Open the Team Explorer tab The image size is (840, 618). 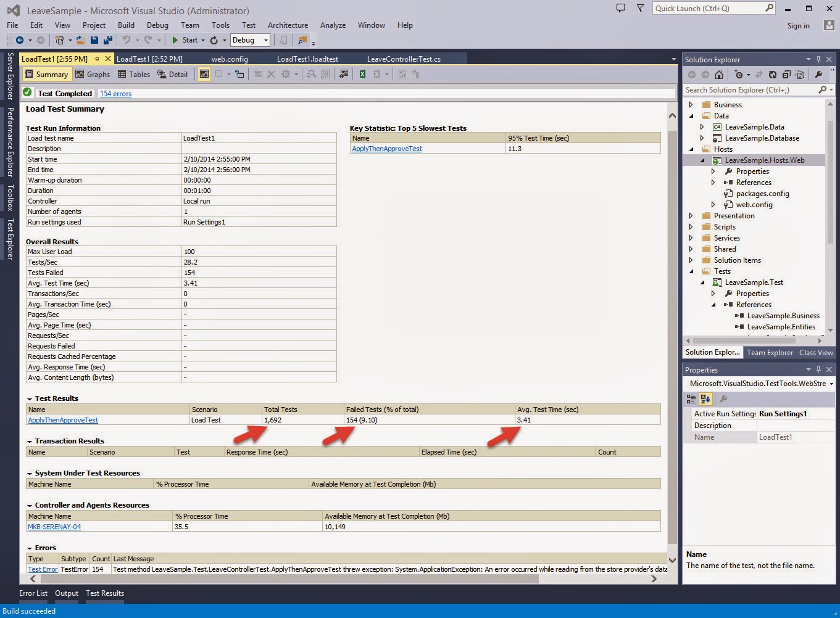point(770,353)
